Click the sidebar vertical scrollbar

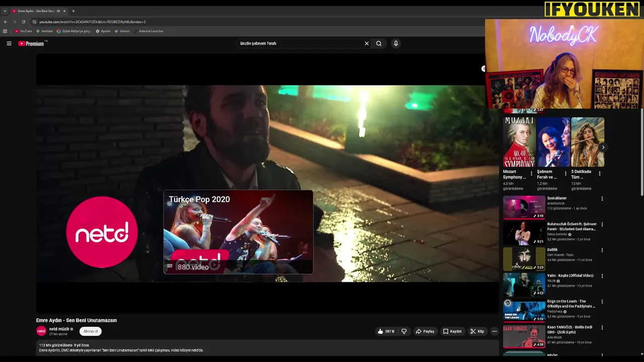tap(641, 151)
